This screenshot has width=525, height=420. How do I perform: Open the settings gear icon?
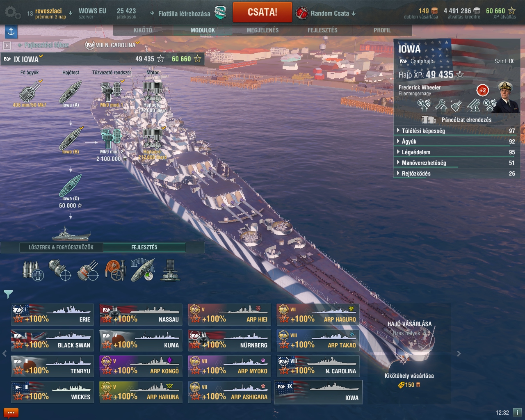point(12,13)
